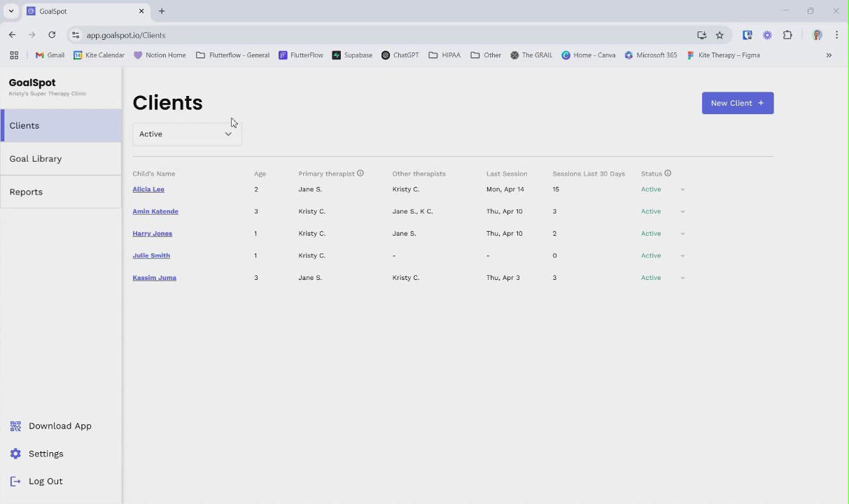Go back with the browser back arrow
Screen dimensions: 849x504
pyautogui.click(x=12, y=35)
